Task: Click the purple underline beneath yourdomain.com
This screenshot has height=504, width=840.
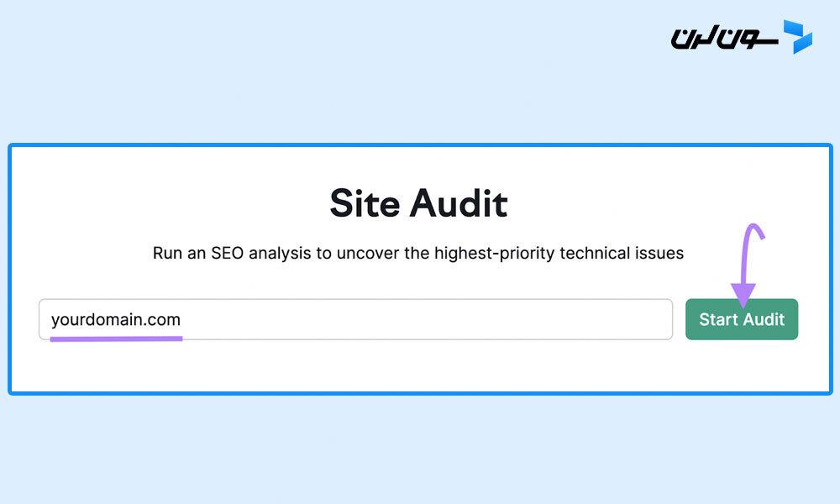Action: [116, 339]
